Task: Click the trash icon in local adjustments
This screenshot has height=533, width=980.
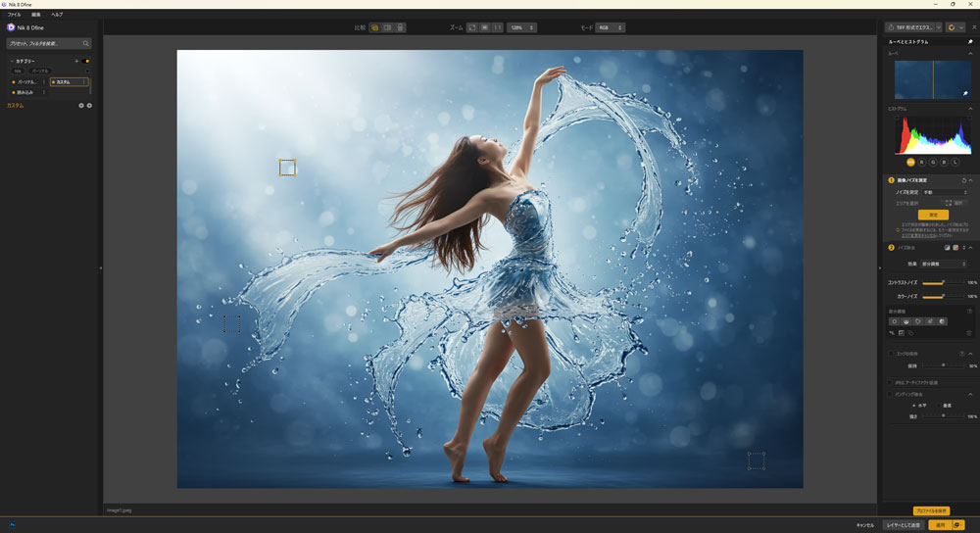Action: [969, 333]
